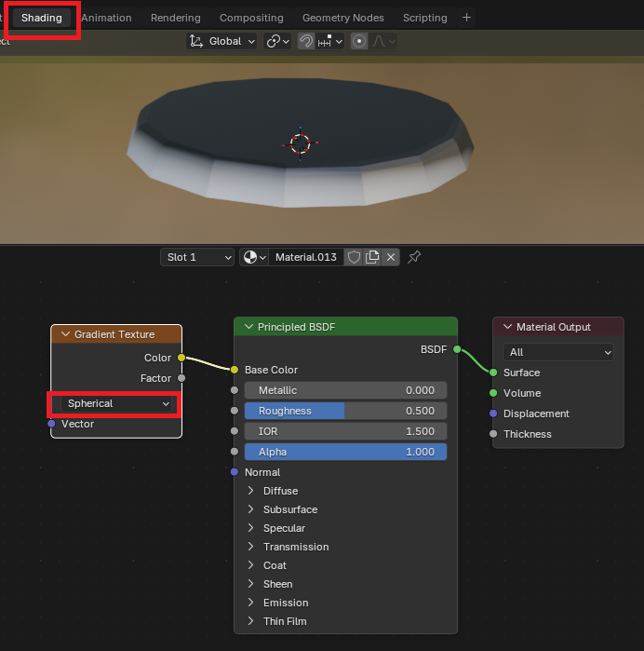Expand the Subsurface section

point(251,509)
